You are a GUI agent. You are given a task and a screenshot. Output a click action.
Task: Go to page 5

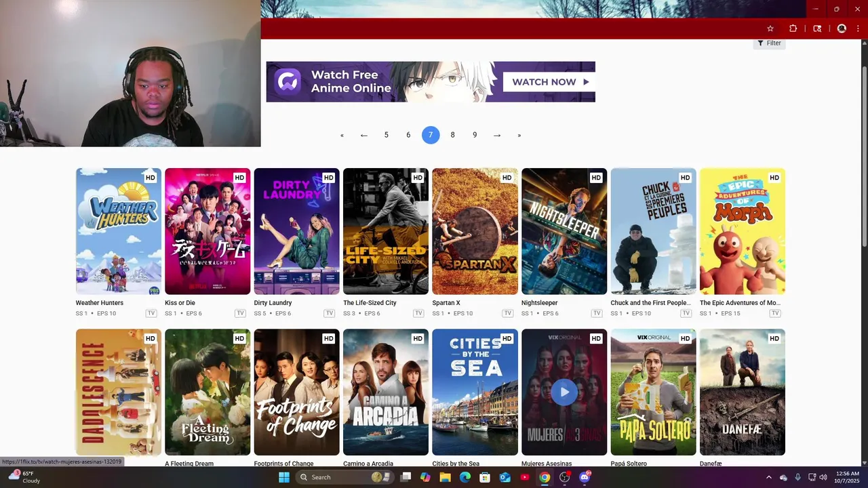(x=387, y=135)
